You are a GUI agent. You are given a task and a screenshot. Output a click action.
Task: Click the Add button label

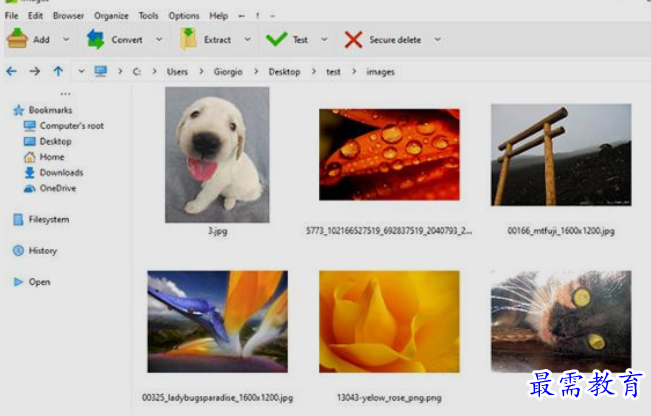[x=42, y=40]
